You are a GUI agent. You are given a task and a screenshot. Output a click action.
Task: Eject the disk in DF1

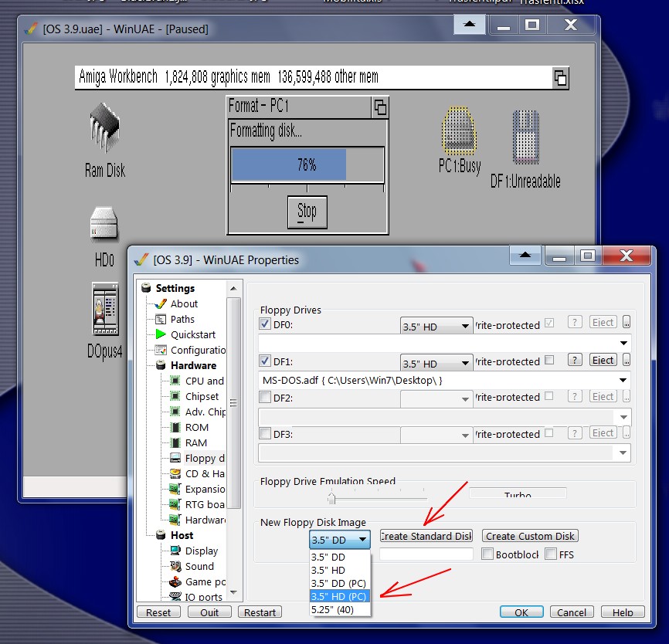[603, 360]
